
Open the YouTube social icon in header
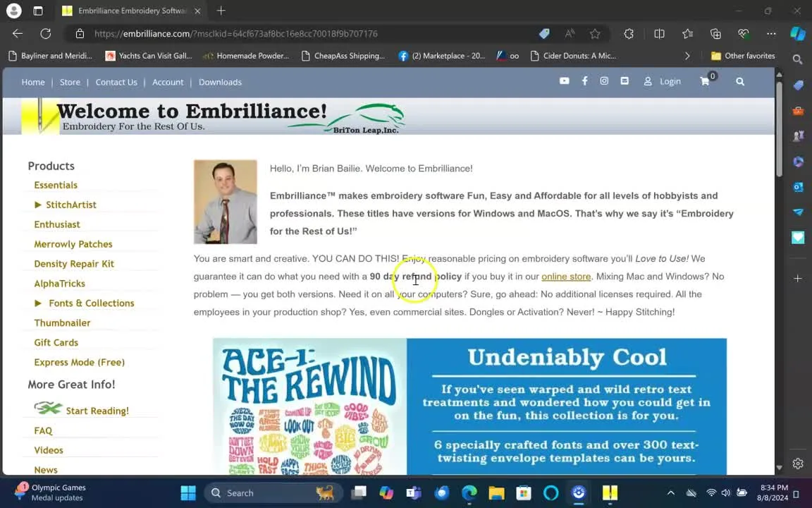564,81
